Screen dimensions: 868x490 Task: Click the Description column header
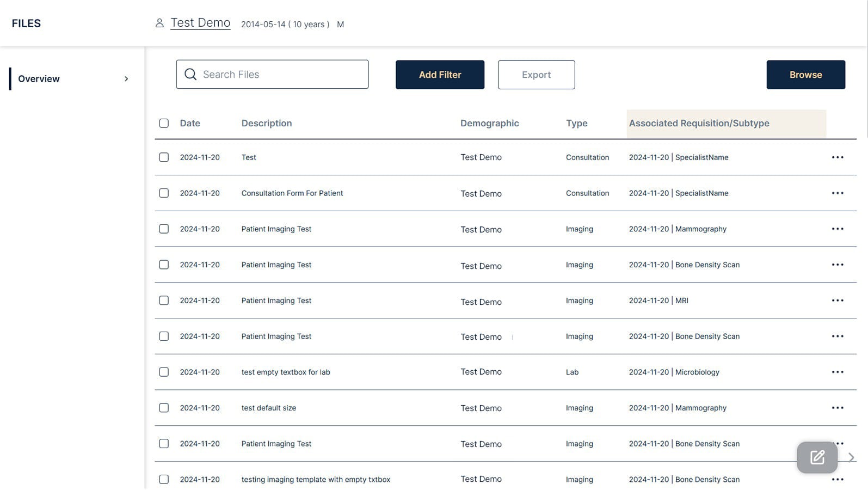click(267, 123)
